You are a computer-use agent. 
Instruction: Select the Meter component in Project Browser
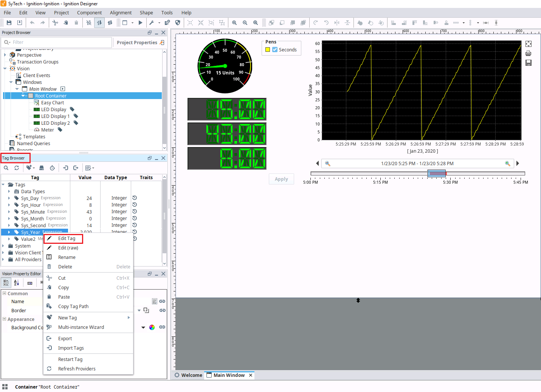pos(48,130)
